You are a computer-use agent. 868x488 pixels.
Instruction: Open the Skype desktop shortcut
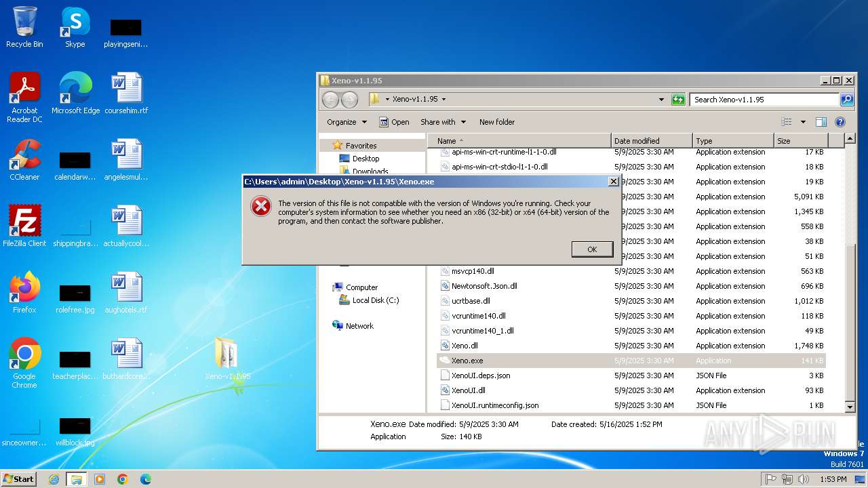coord(75,27)
